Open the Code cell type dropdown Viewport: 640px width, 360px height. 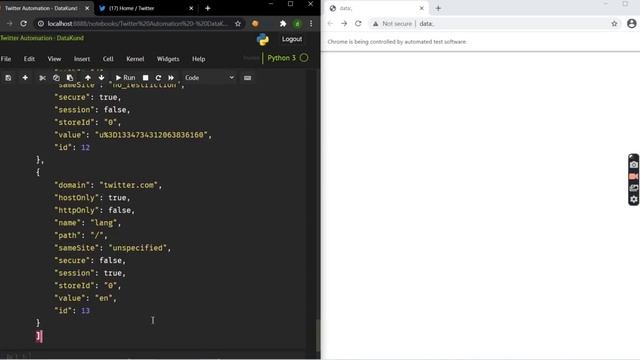click(x=209, y=78)
